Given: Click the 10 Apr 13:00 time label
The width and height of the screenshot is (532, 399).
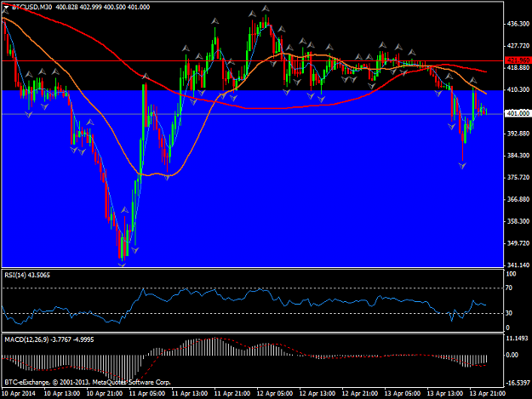Looking at the screenshot, I should (62, 393).
